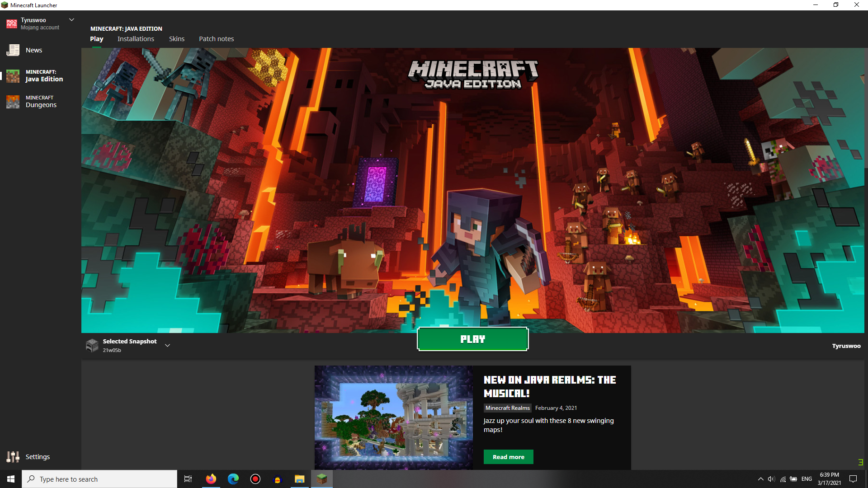Expand the Selected Snapshot version dropdown
Image resolution: width=868 pixels, height=488 pixels.
click(167, 346)
